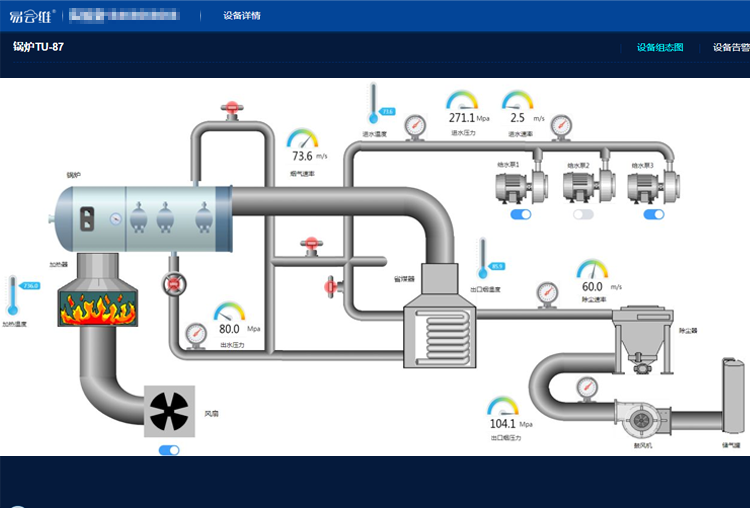Click the black fan icon

169,411
